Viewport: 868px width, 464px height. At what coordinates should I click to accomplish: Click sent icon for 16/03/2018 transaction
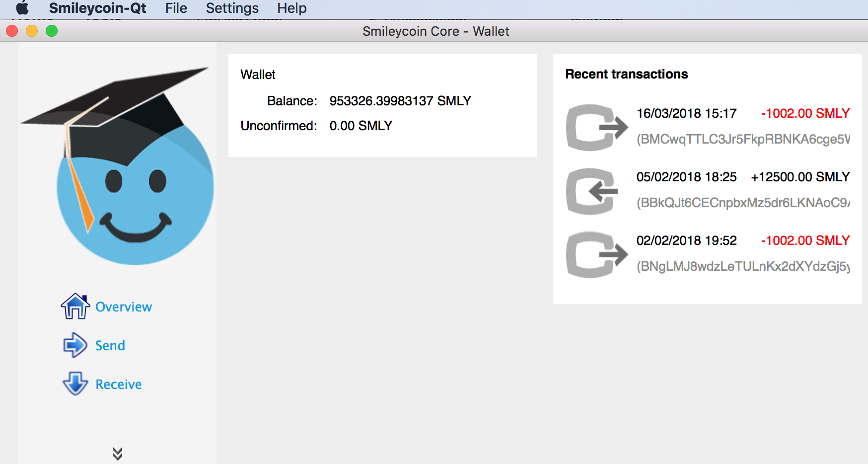pyautogui.click(x=596, y=128)
